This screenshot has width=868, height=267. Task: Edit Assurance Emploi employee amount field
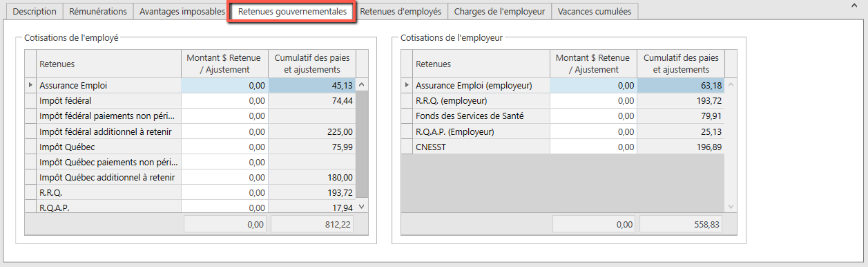click(x=224, y=86)
